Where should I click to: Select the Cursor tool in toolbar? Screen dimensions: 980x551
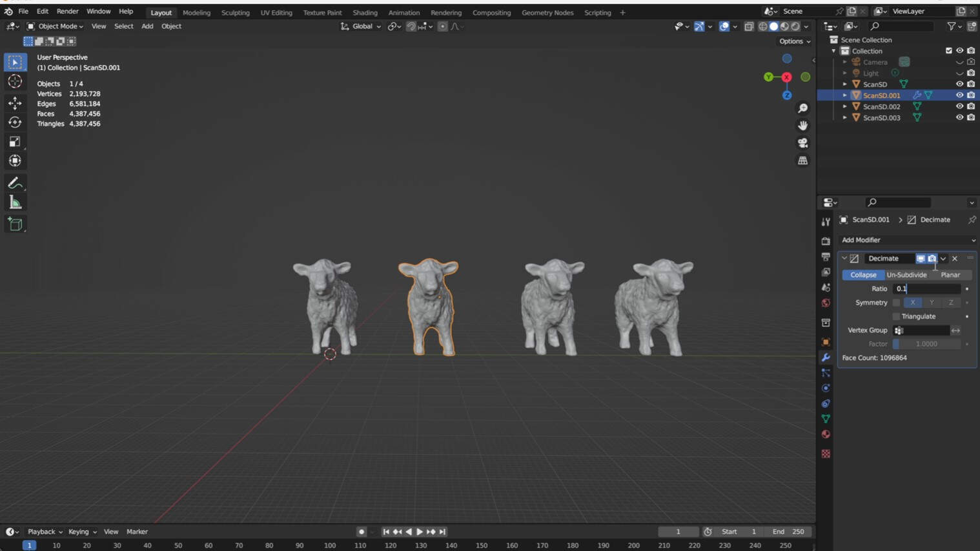(x=15, y=82)
